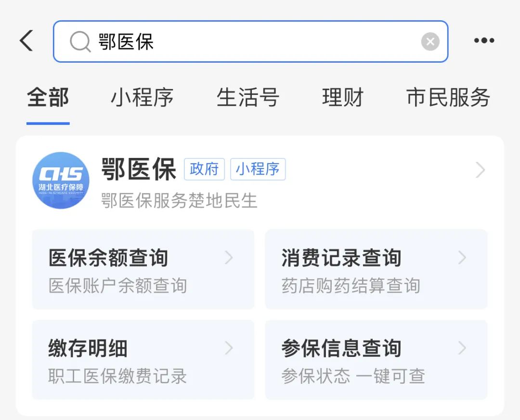Screen dimensions: 520x420
Task: Expand the 鄂医保 result via its right chevron
Action: 480,170
